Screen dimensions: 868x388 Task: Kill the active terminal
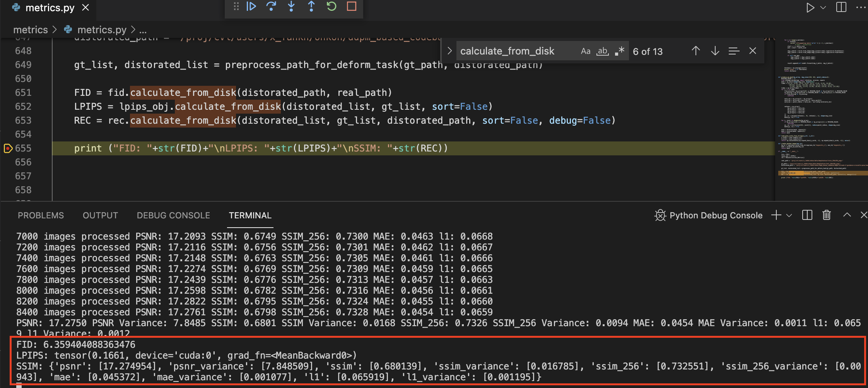[x=827, y=215]
